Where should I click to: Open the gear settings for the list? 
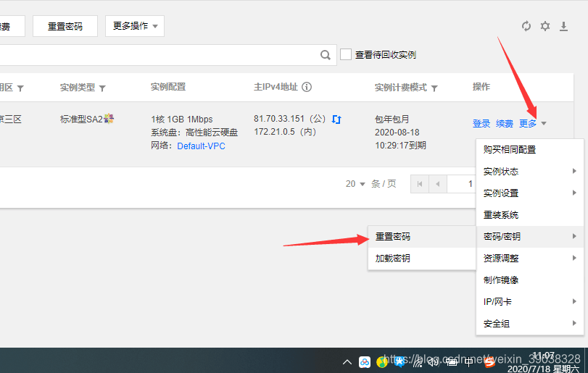545,26
